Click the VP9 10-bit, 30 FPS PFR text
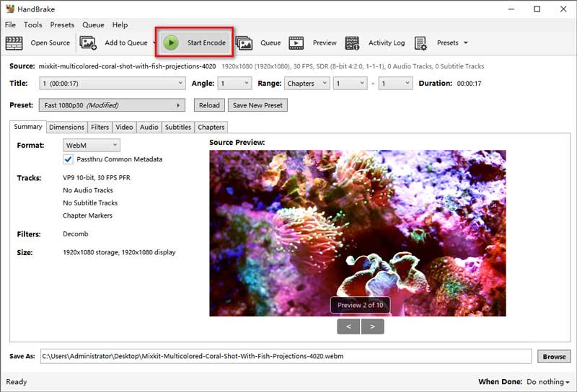577x392 pixels. (x=97, y=177)
